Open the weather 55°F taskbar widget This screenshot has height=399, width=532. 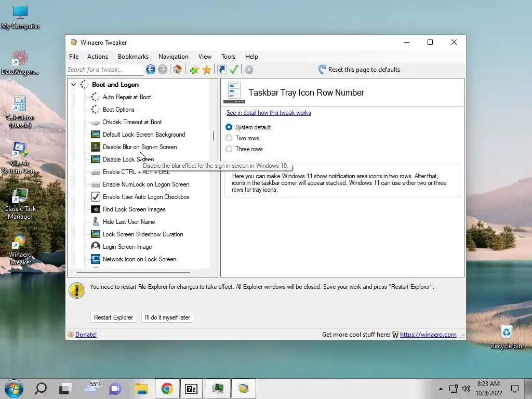[92, 388]
